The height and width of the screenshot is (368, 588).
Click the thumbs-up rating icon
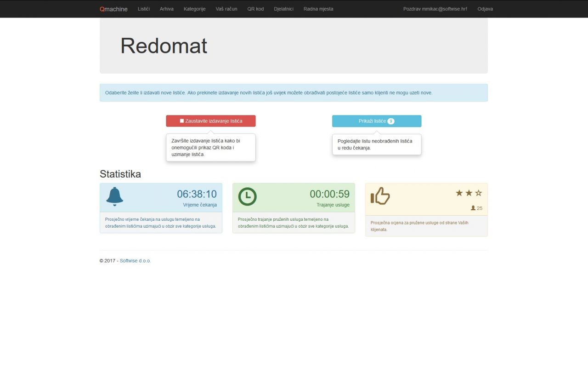(380, 196)
